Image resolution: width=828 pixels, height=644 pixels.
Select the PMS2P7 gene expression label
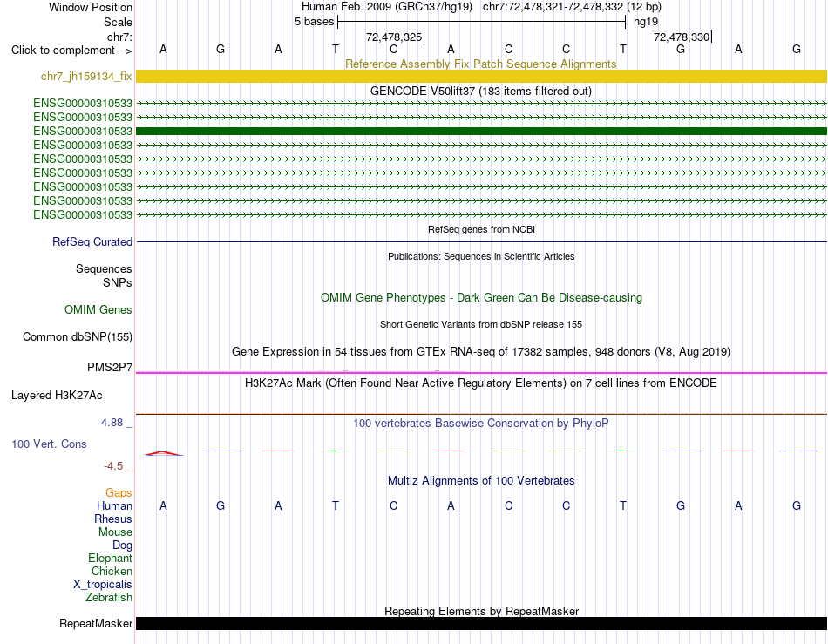point(109,367)
